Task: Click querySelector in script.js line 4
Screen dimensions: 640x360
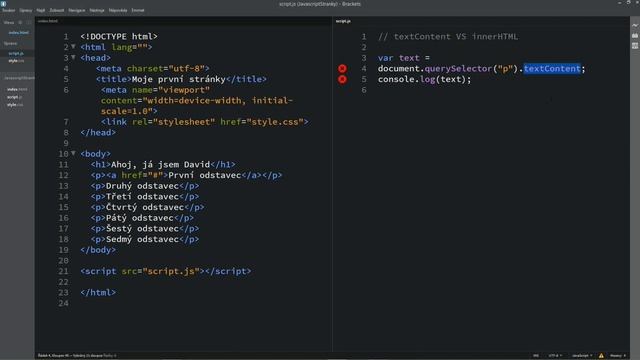Action: pyautogui.click(x=458, y=69)
